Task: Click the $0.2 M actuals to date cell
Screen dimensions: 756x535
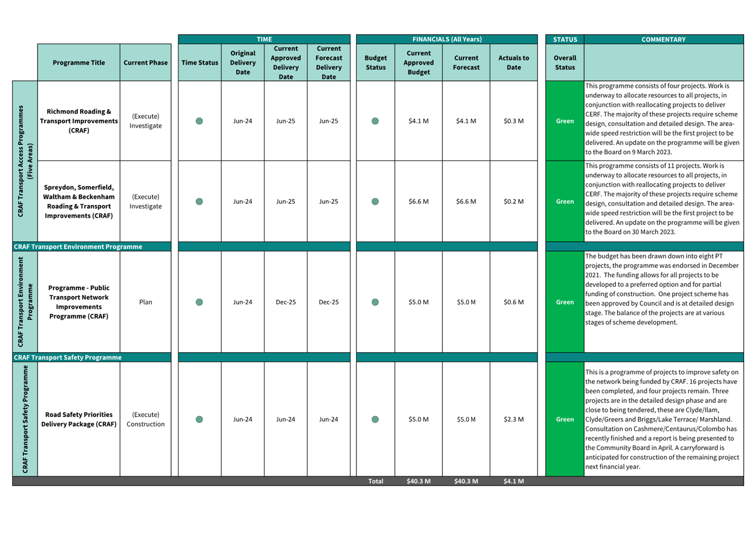Action: (514, 202)
